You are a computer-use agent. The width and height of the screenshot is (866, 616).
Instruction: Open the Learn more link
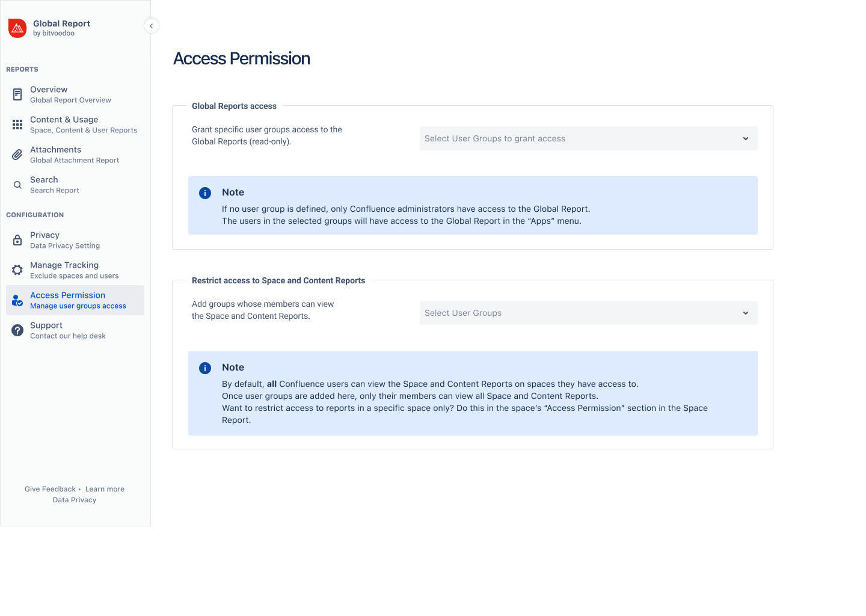pyautogui.click(x=105, y=488)
